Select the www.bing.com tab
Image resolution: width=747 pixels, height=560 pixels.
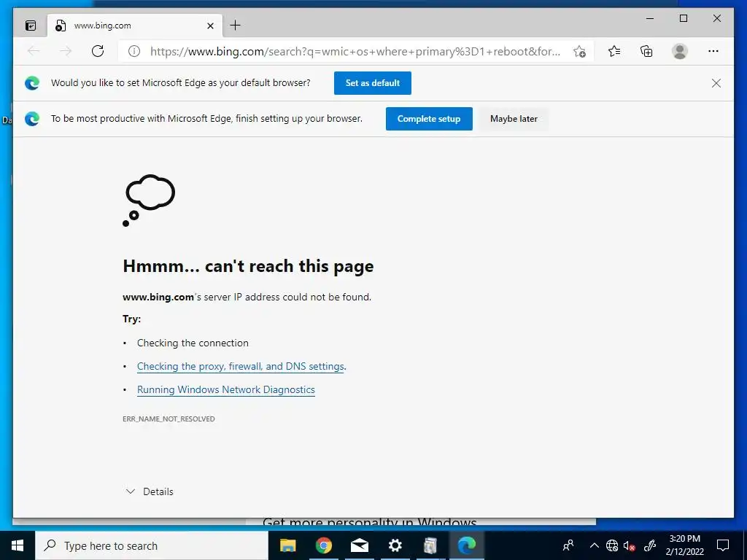click(x=134, y=26)
